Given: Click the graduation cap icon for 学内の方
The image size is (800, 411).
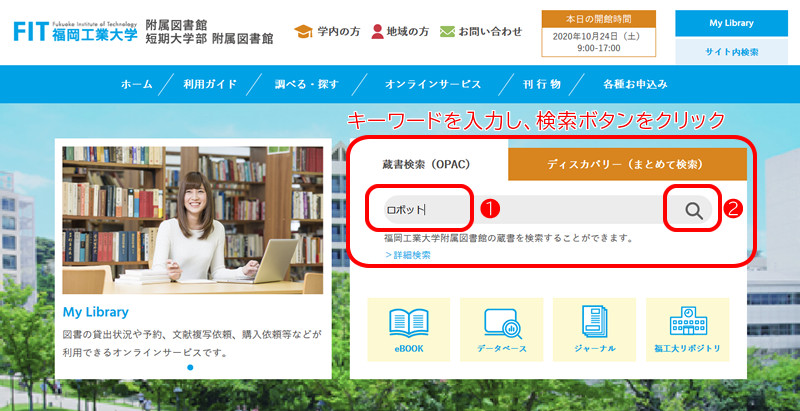Looking at the screenshot, I should pos(303,32).
